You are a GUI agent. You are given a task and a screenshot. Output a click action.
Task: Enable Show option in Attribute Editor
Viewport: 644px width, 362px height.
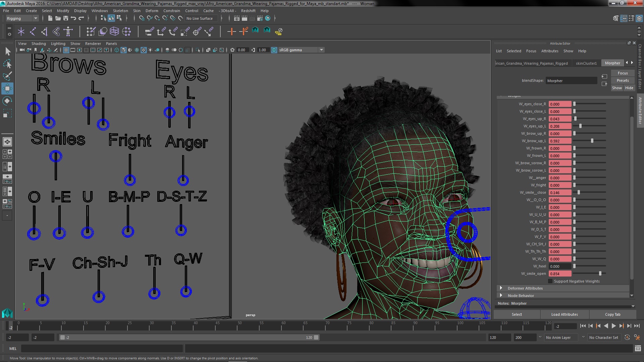pos(616,87)
